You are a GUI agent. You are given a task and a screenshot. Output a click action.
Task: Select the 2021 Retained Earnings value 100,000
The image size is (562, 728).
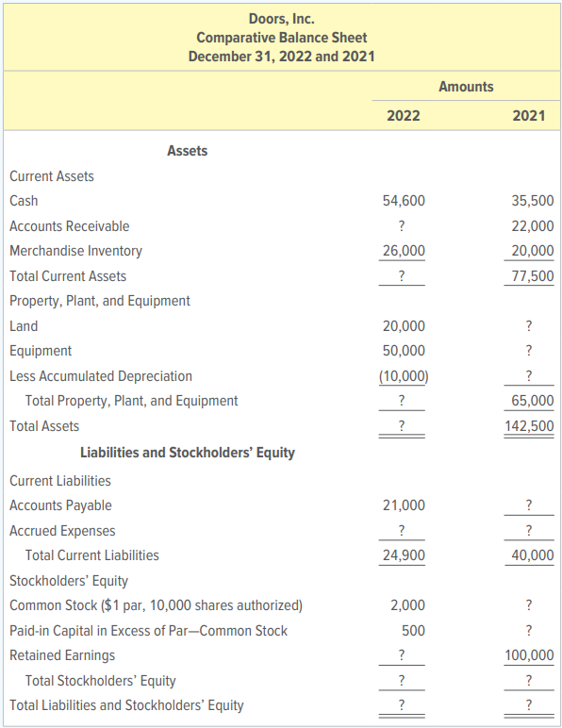point(530,655)
